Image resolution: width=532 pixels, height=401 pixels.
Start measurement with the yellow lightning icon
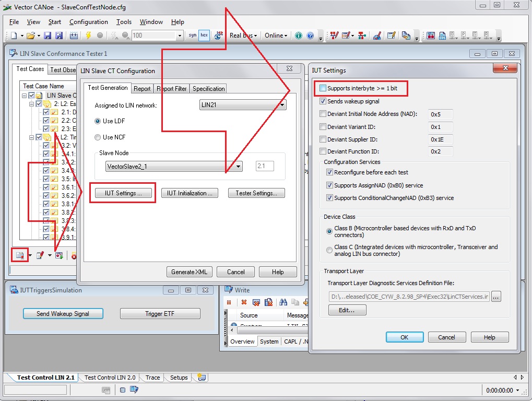click(89, 36)
